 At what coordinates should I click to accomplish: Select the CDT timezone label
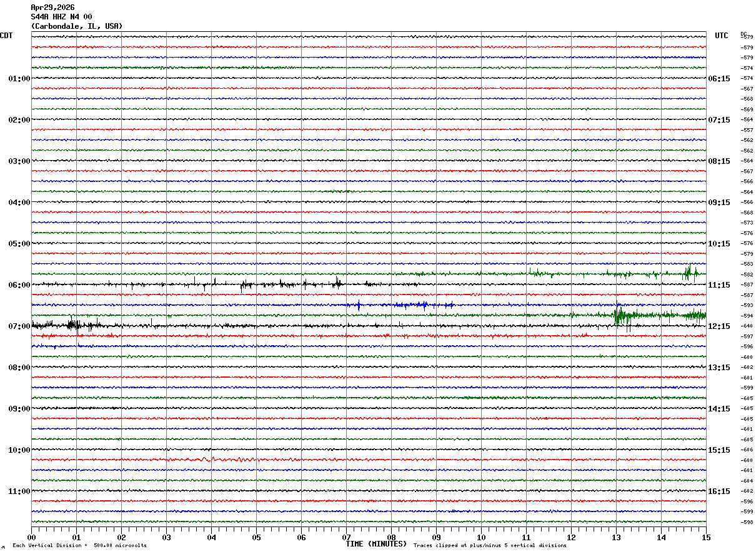click(x=6, y=36)
